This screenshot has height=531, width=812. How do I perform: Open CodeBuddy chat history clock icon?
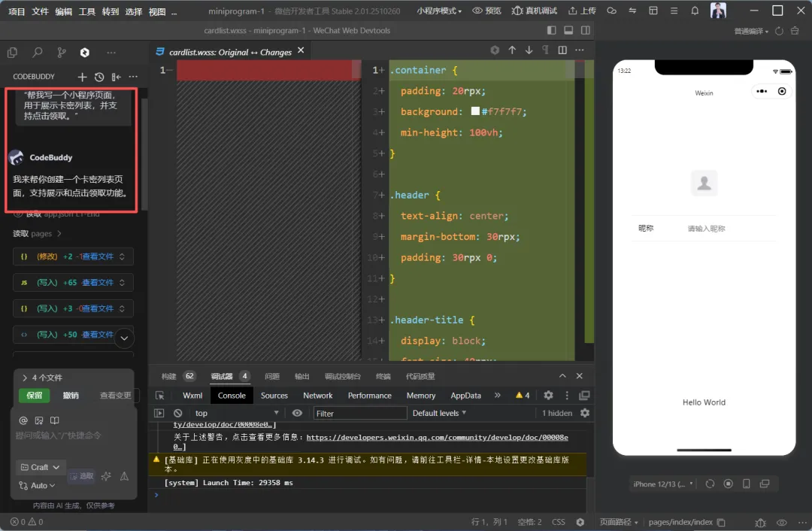pyautogui.click(x=99, y=77)
